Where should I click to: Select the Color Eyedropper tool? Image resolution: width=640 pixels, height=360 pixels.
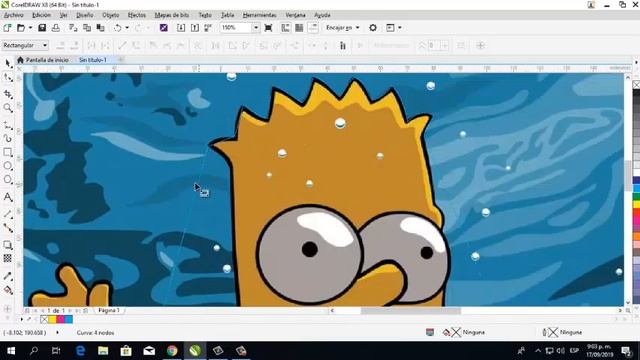click(8, 276)
